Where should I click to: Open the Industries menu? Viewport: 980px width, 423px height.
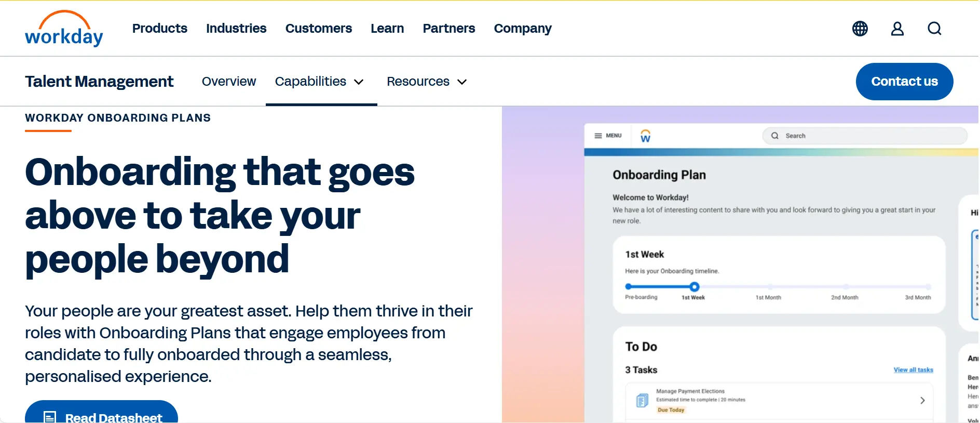(x=236, y=29)
